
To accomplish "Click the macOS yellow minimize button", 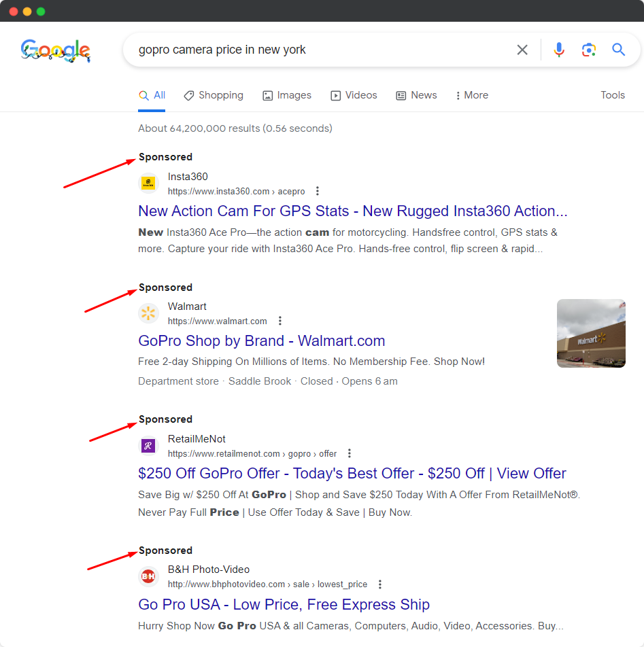I will click(27, 12).
